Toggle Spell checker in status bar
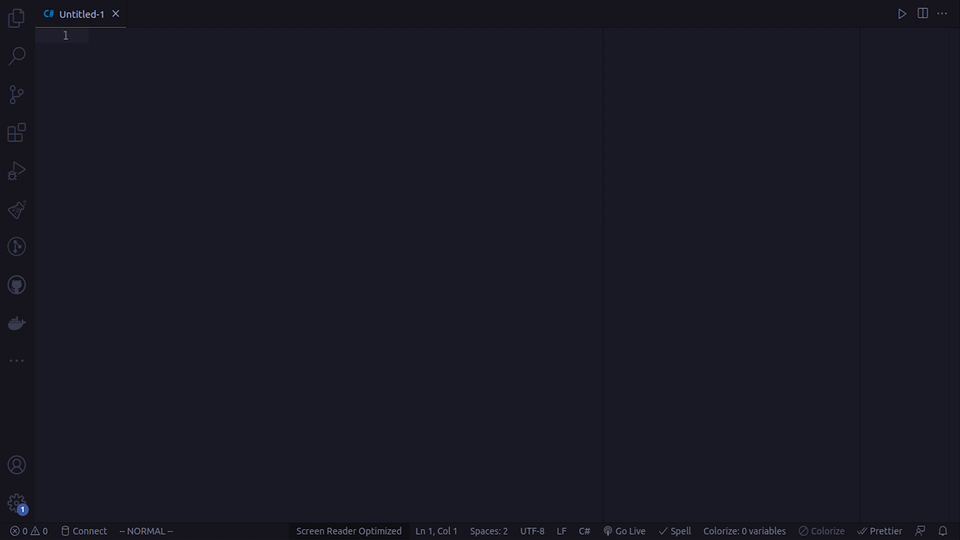The width and height of the screenshot is (960, 540). click(675, 531)
